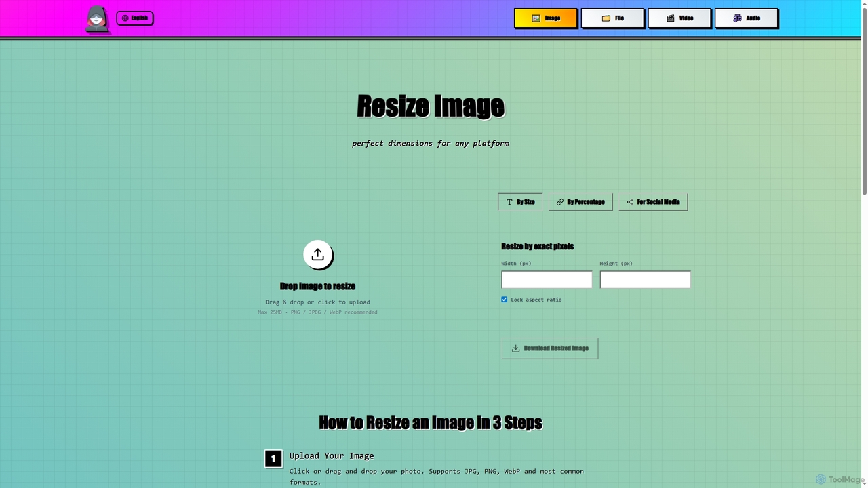Image resolution: width=868 pixels, height=488 pixels.
Task: Switch to the By Size tab
Action: (x=520, y=202)
